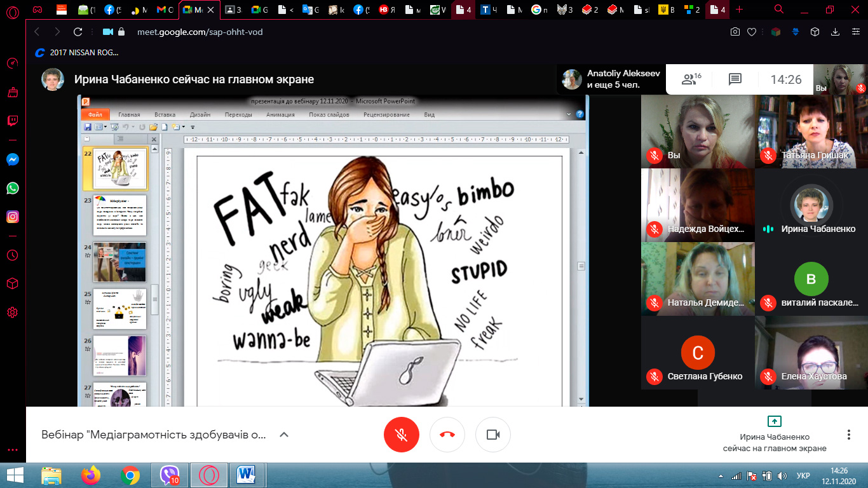Viewport: 868px width, 488px height.
Task: Search open tabs with magnifier icon
Action: tap(779, 10)
